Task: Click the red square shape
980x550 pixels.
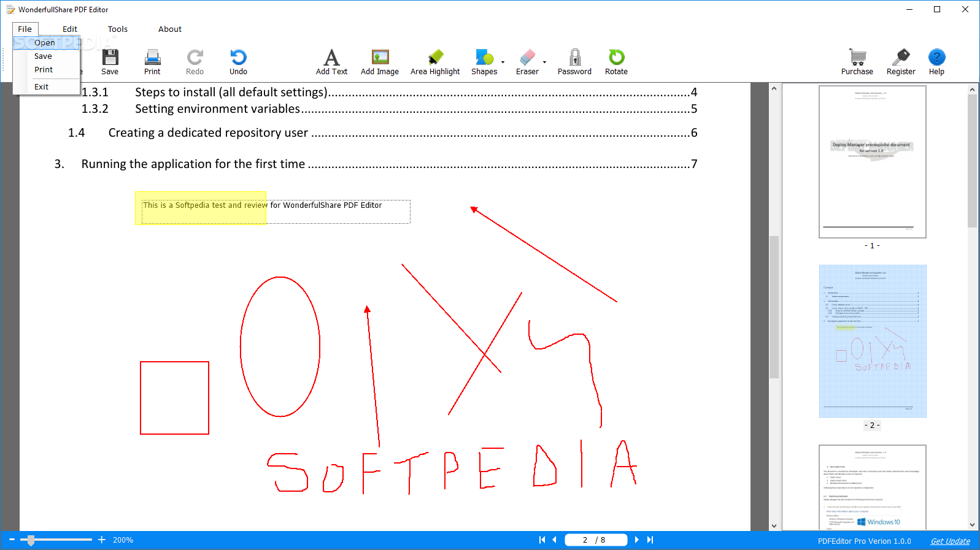Action: click(174, 398)
